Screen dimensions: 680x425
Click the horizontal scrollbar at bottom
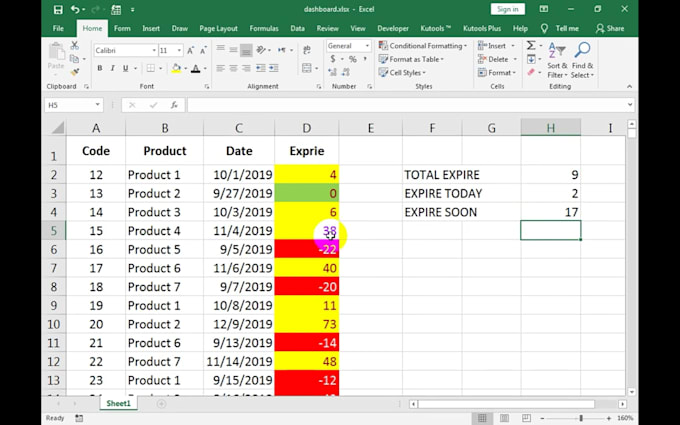[517, 404]
